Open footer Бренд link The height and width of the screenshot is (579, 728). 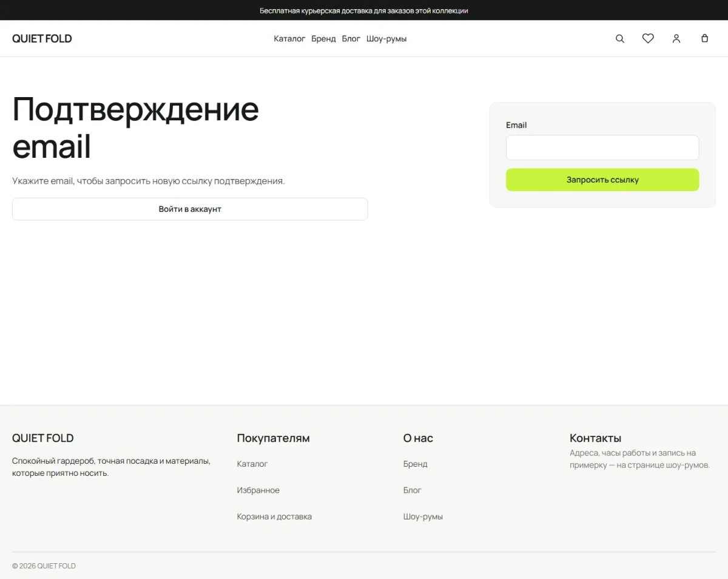pyautogui.click(x=415, y=464)
